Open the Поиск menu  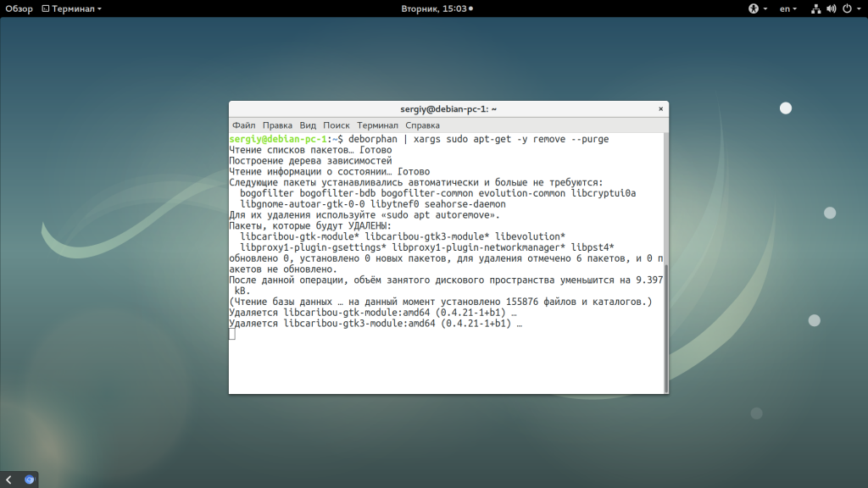336,125
